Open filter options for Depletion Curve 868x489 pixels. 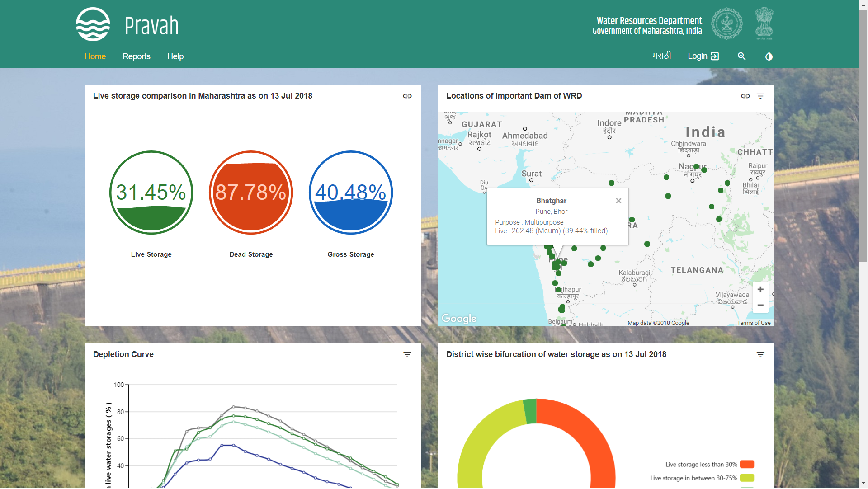[x=407, y=355]
